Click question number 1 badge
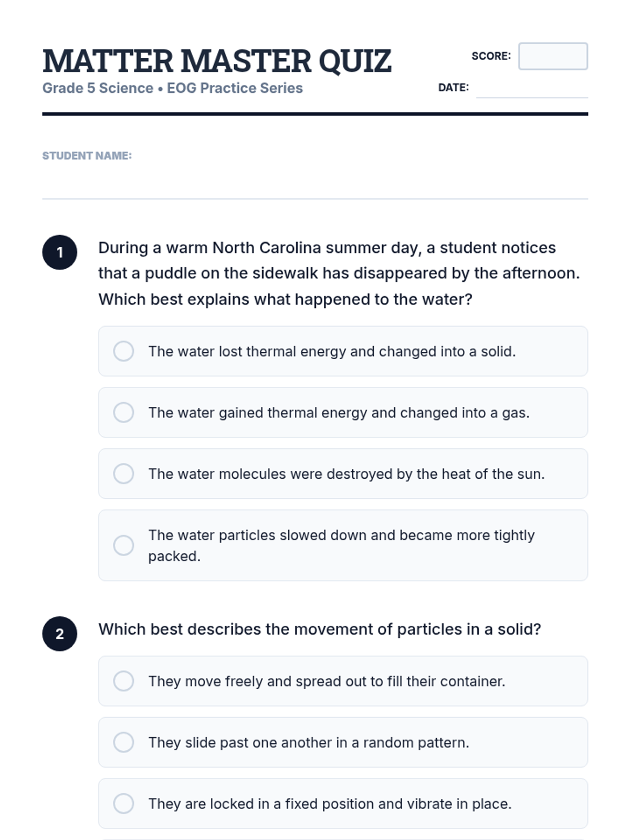The width and height of the screenshot is (630, 840). pos(60,253)
